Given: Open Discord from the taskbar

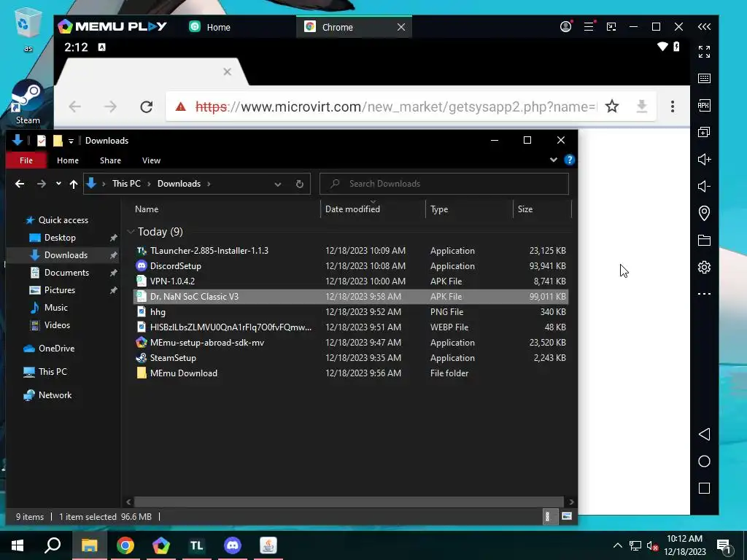Looking at the screenshot, I should click(233, 545).
